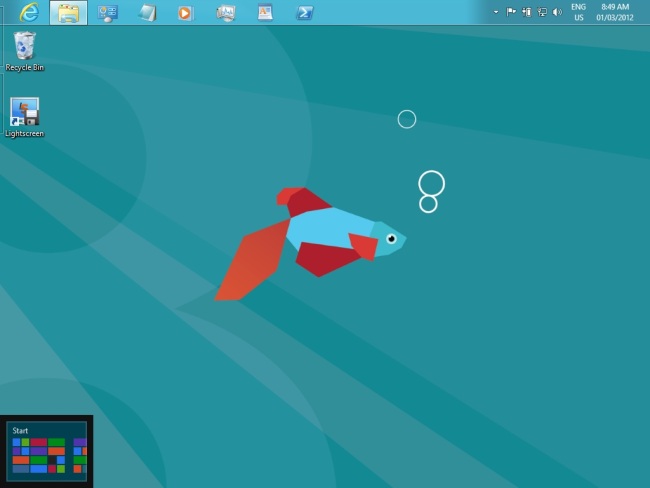
Task: Open File Explorer in the taskbar
Action: click(x=68, y=13)
